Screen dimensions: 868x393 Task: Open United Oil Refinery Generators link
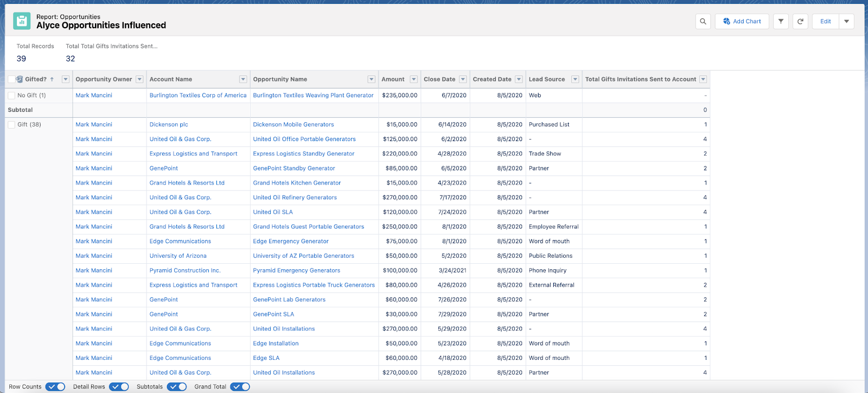click(x=295, y=198)
